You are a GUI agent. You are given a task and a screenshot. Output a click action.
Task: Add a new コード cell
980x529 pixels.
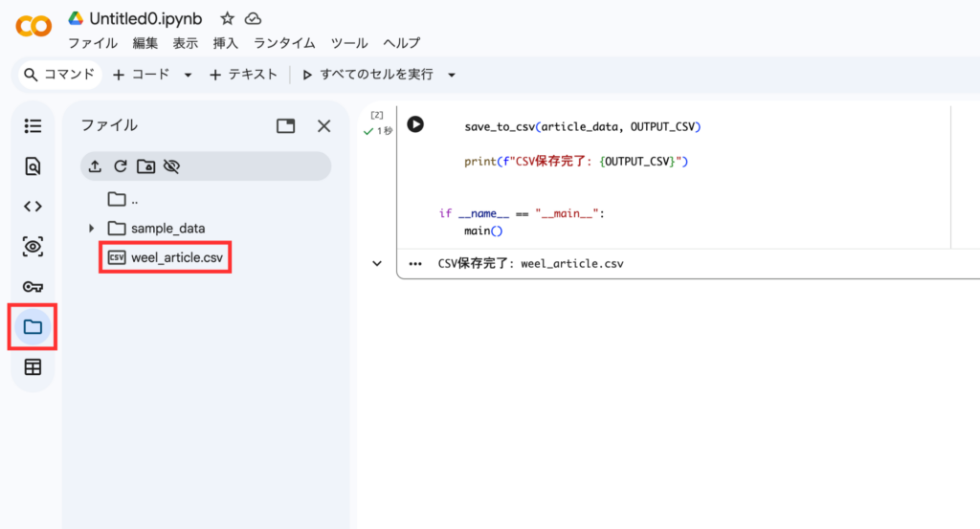click(x=142, y=75)
